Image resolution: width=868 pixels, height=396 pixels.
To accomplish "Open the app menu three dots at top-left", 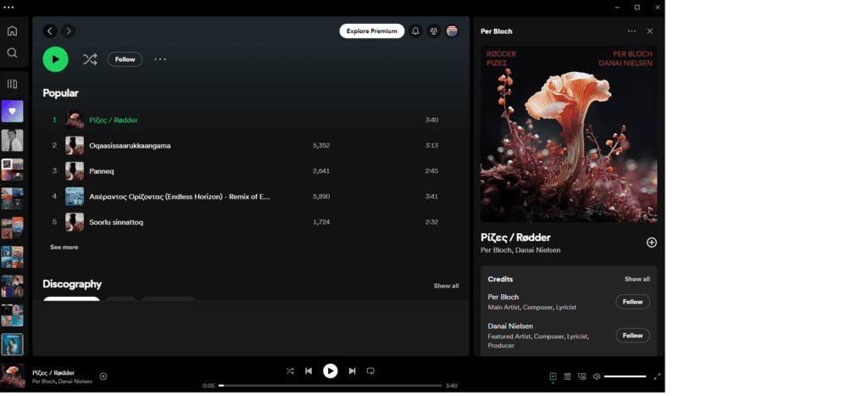I will [8, 7].
